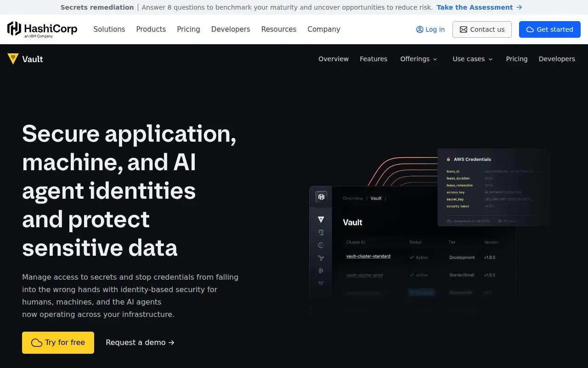Go to the Vault Overview tab

(x=334, y=59)
